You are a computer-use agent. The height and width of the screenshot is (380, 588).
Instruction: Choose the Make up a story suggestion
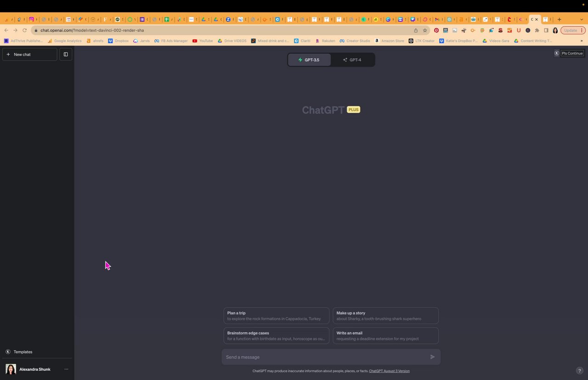tap(385, 316)
